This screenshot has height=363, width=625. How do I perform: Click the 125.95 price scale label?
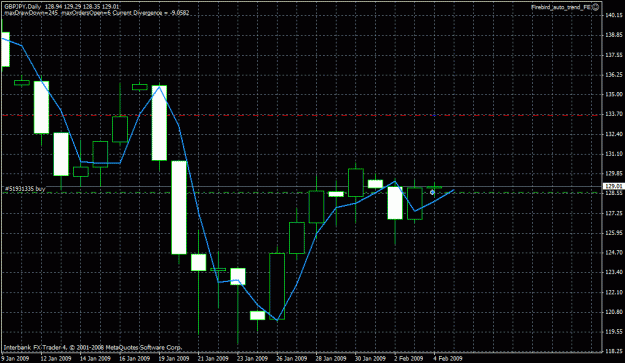(x=614, y=233)
